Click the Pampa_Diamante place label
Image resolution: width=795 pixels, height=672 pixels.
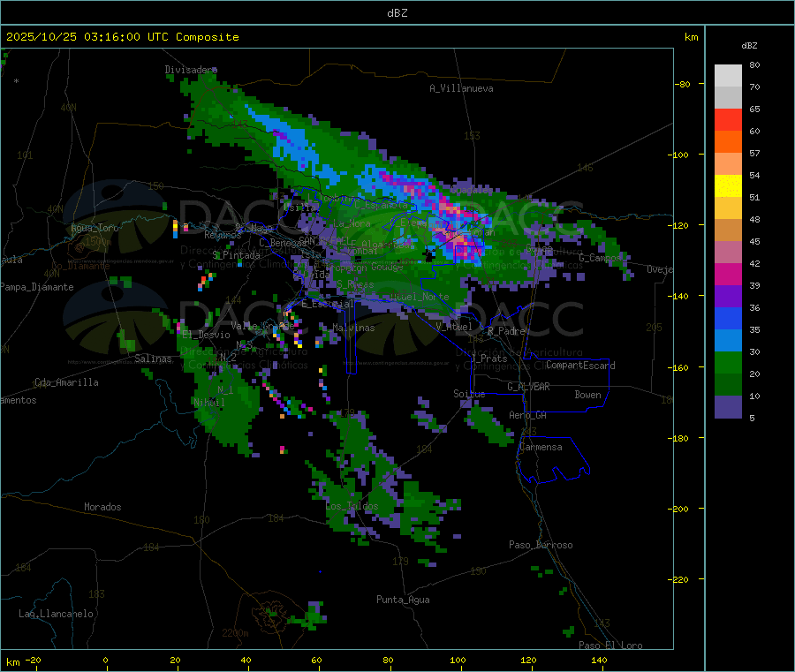click(37, 287)
